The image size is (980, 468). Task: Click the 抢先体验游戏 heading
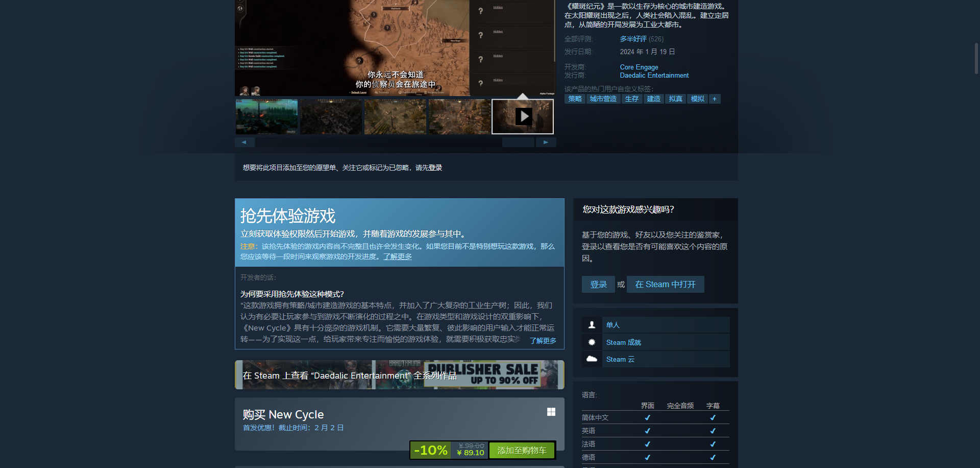(x=288, y=216)
